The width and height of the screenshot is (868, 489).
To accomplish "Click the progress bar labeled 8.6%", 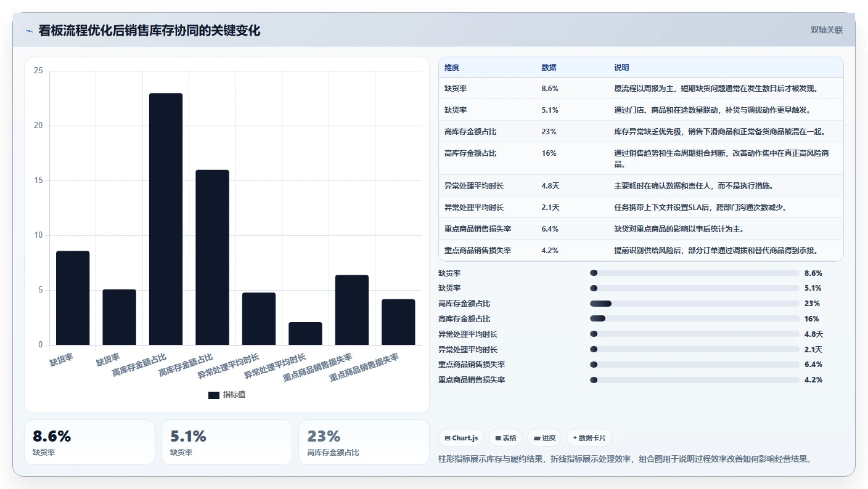I will [x=694, y=273].
